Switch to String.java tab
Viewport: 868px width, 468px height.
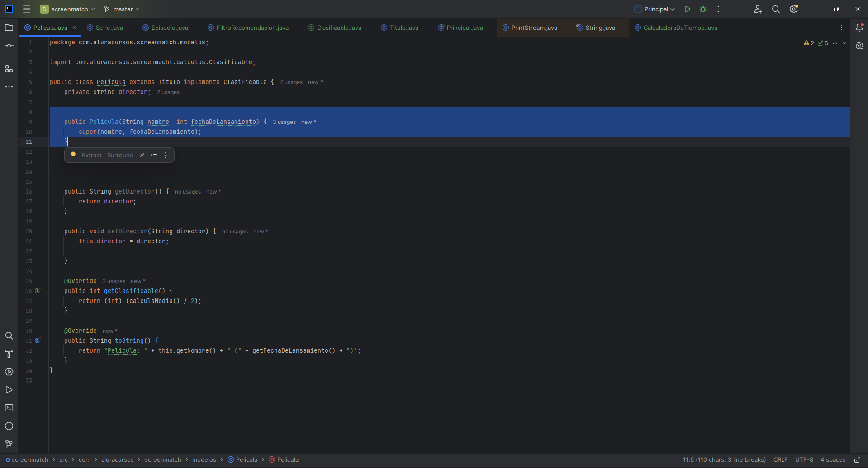[x=600, y=28]
